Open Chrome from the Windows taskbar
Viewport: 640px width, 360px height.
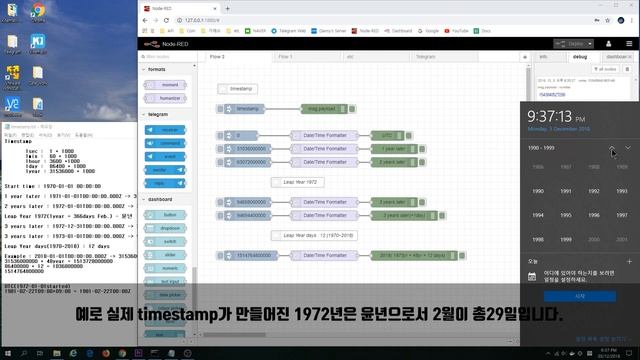[x=122, y=353]
